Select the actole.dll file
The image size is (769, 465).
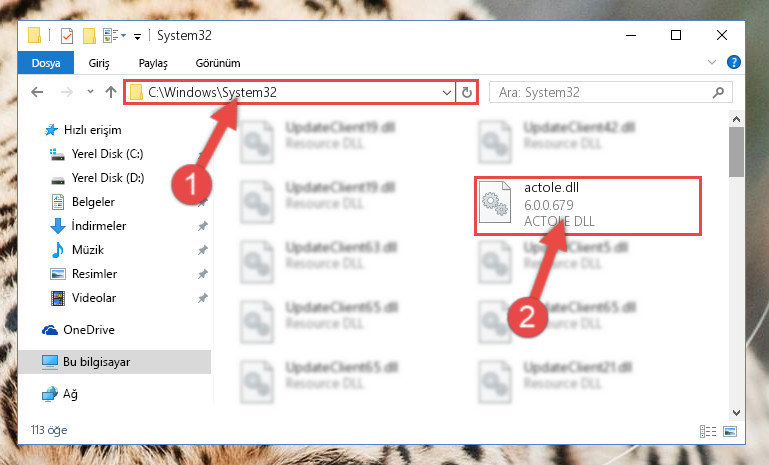588,206
